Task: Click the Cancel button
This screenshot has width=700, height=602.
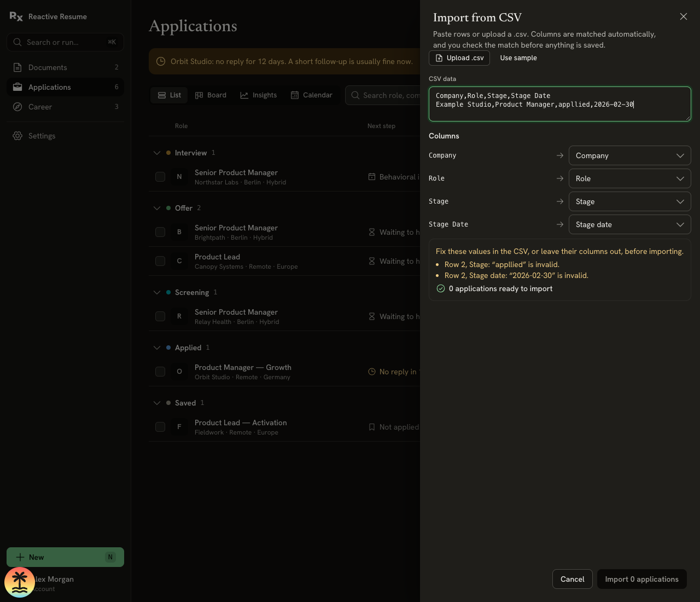Action: point(573,579)
